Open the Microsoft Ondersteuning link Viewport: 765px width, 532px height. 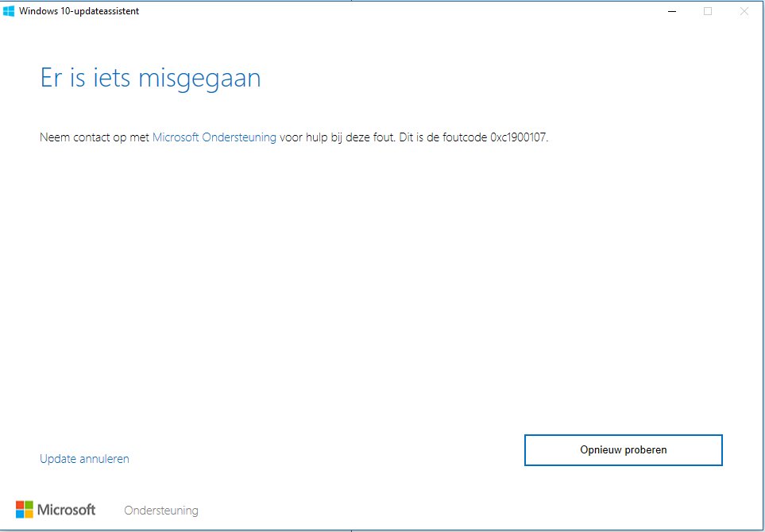point(214,137)
